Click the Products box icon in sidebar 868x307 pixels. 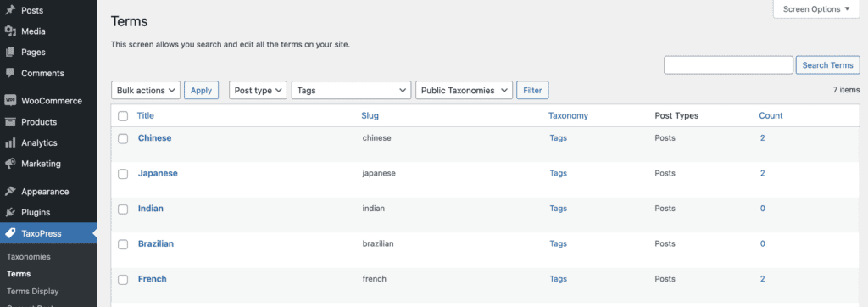click(x=10, y=122)
